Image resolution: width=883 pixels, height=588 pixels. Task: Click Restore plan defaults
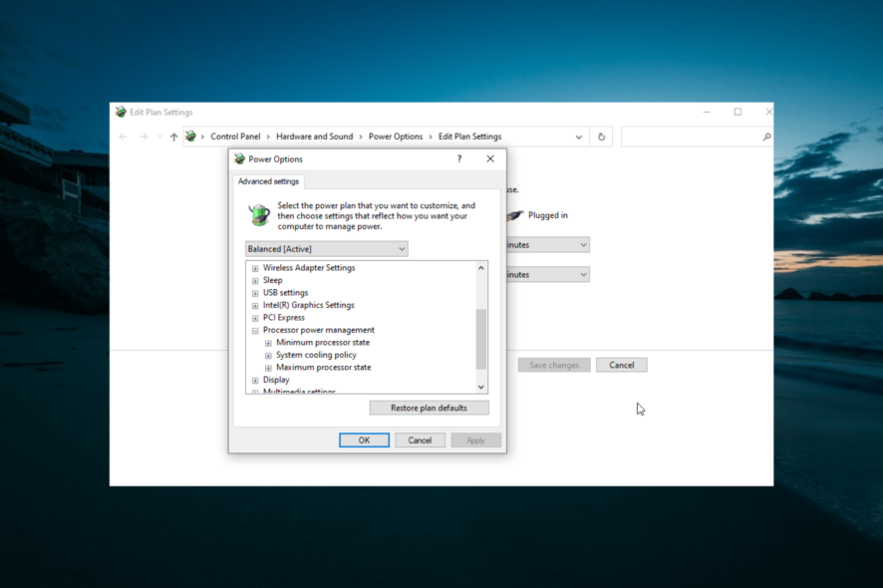(x=430, y=408)
